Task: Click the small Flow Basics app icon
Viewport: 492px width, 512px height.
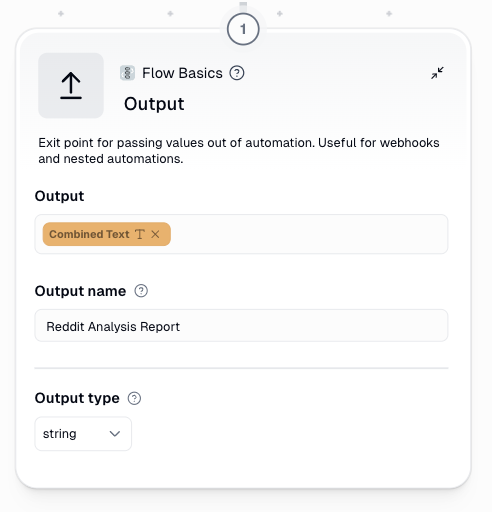Action: pos(127,73)
